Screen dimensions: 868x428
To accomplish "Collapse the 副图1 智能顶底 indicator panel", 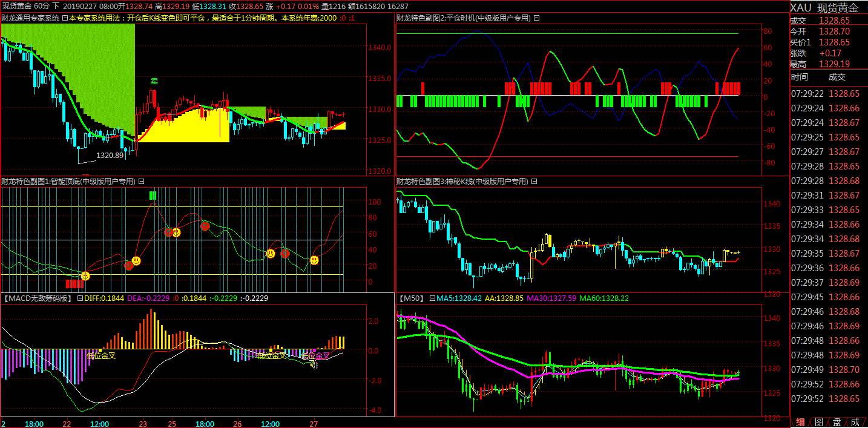I will tap(141, 181).
